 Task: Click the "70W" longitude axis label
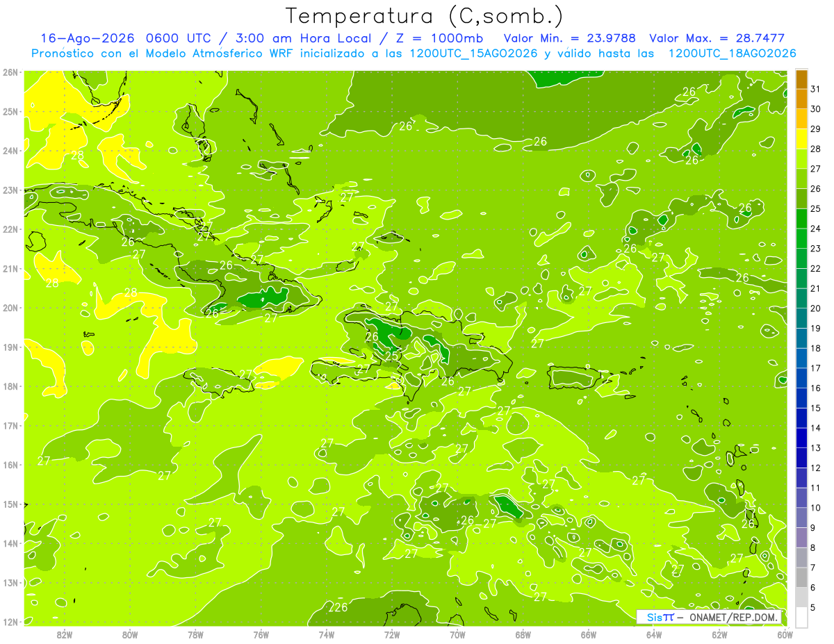(x=457, y=634)
